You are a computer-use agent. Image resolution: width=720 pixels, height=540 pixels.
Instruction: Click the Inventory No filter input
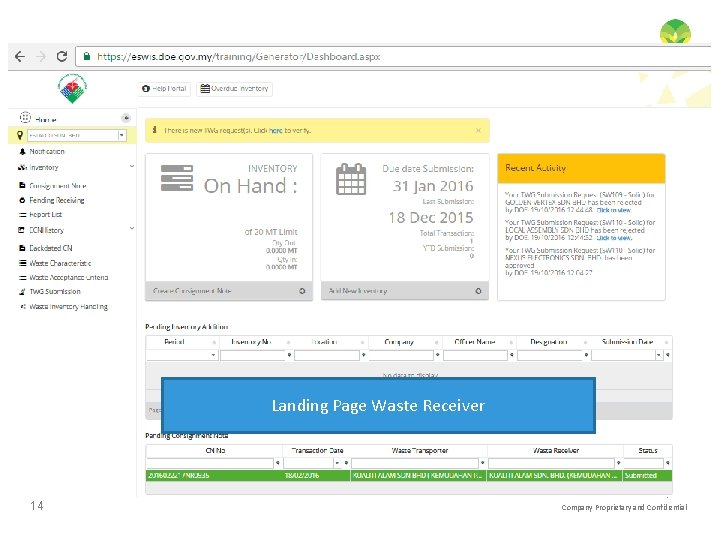coord(253,355)
